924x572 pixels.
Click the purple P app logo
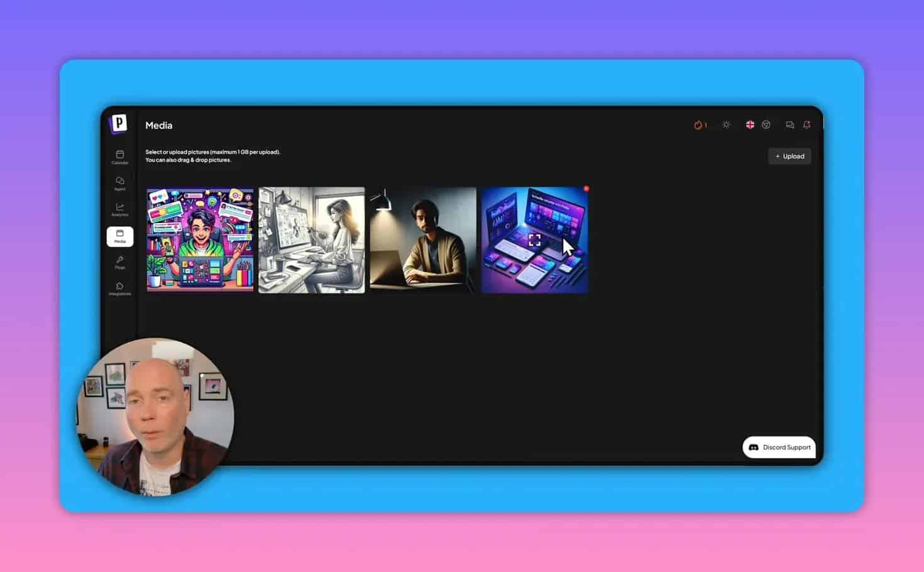click(118, 124)
